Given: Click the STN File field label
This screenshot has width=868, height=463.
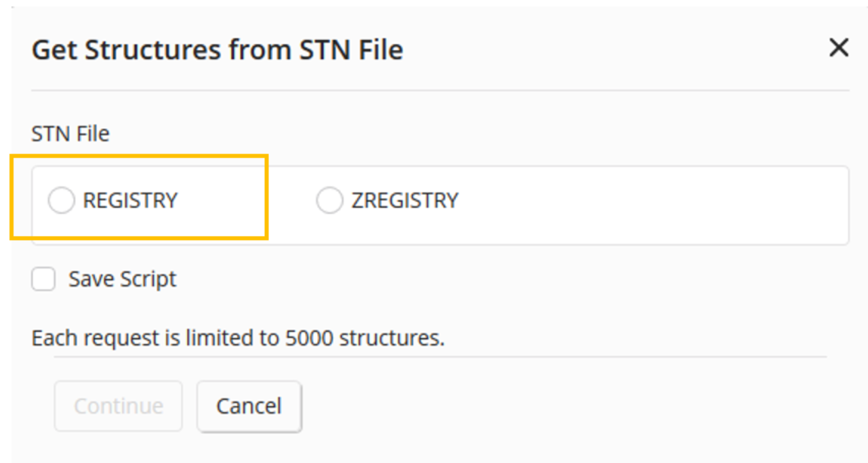Looking at the screenshot, I should 70,134.
